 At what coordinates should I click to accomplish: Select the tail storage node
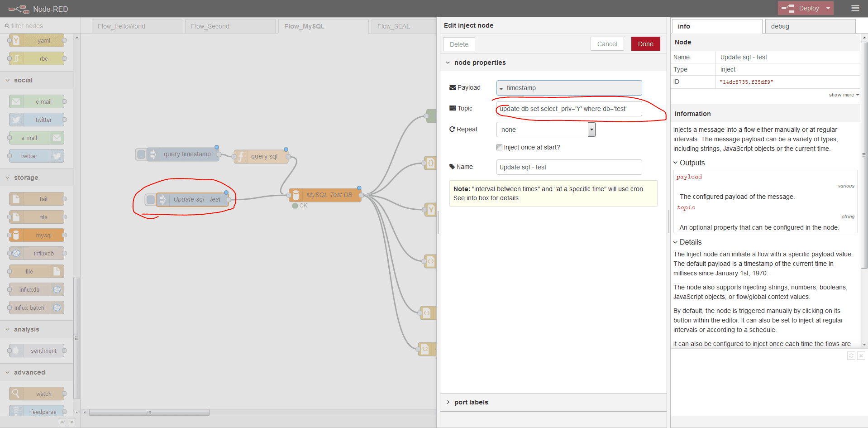pyautogui.click(x=37, y=199)
